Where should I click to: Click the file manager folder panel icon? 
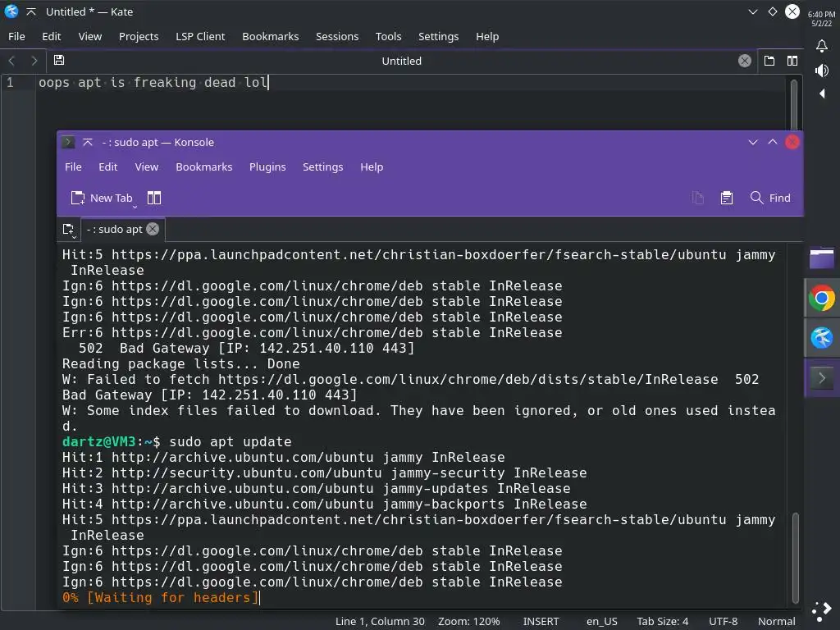click(821, 258)
